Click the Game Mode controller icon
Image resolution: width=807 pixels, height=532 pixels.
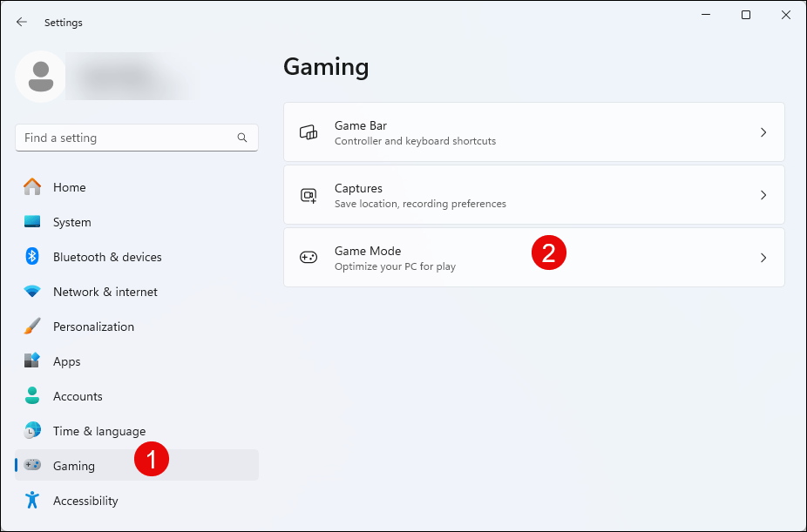[309, 258]
